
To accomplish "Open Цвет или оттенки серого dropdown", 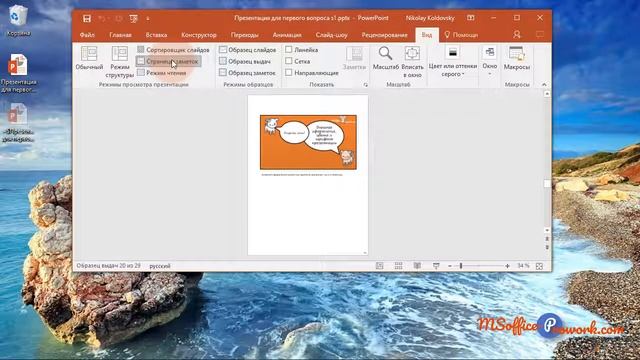I will [x=453, y=62].
